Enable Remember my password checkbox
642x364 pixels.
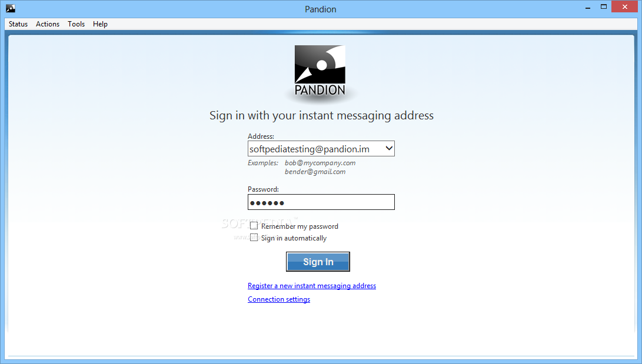[254, 226]
